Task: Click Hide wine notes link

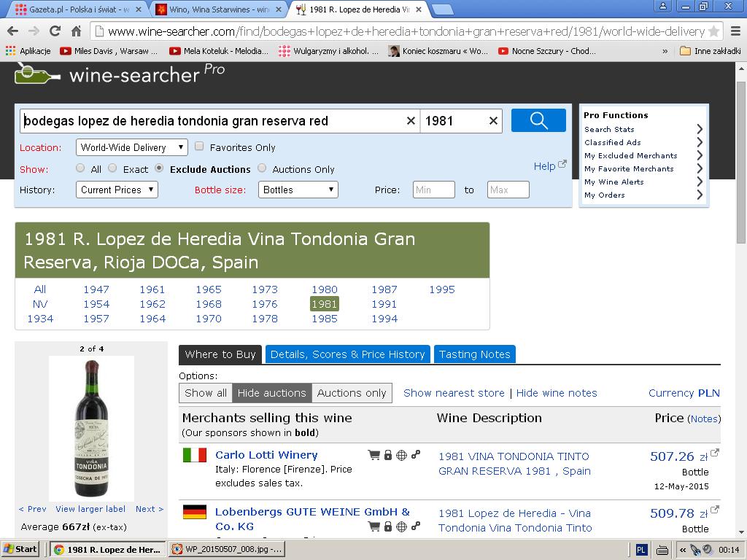Action: [x=557, y=393]
